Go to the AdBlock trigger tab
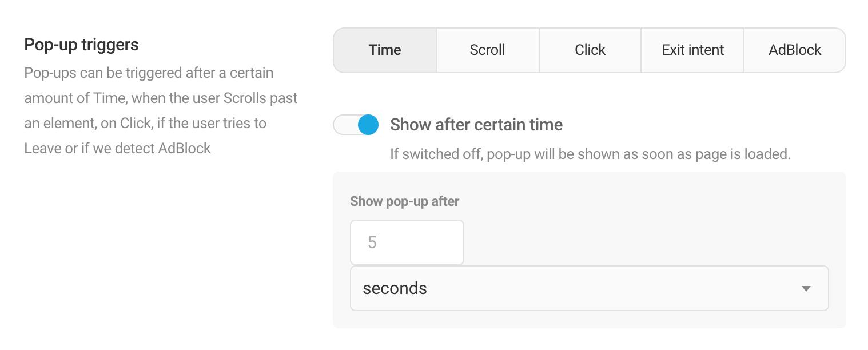Viewport: 868px width, 350px height. [x=794, y=50]
